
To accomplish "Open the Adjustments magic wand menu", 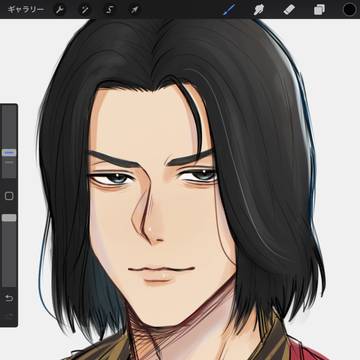I will pos(85,10).
